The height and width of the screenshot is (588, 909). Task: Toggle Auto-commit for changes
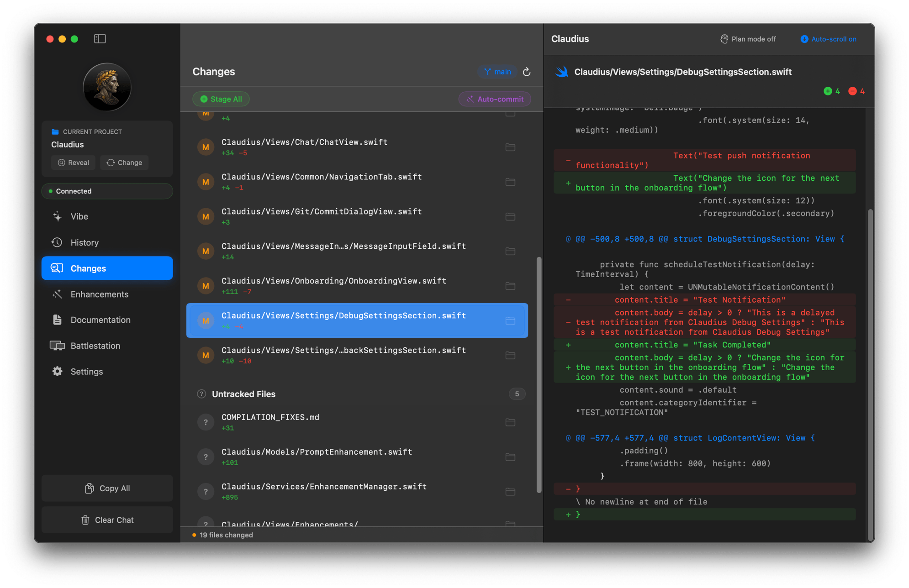494,99
